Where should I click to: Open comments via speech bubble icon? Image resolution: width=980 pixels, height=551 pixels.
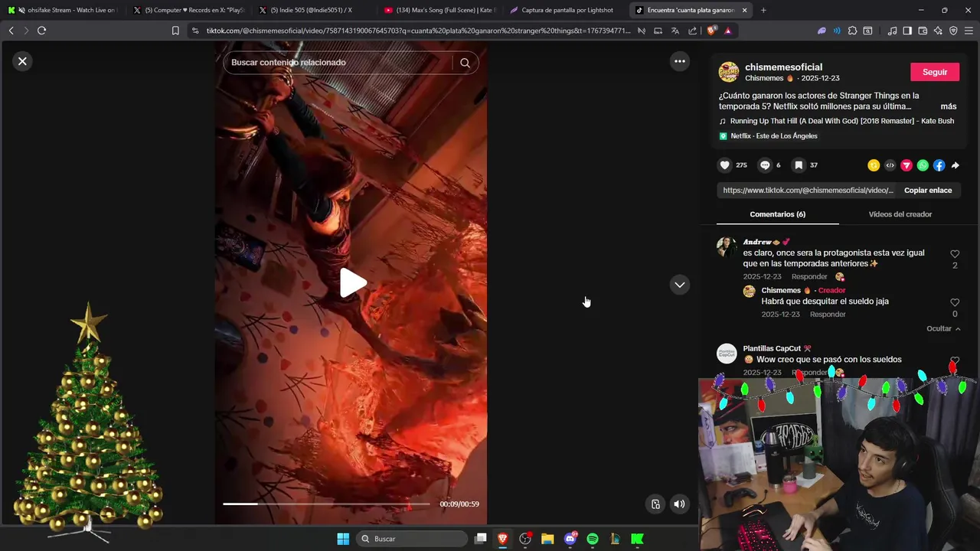(x=764, y=165)
